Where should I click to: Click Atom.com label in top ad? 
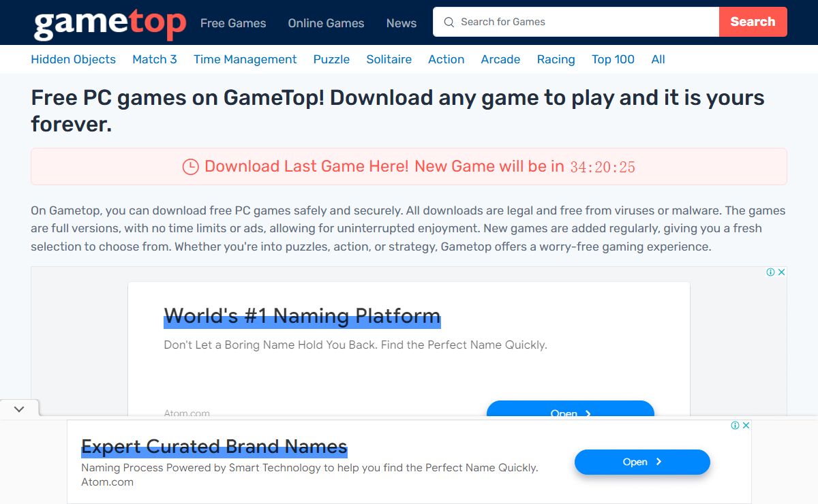pyautogui.click(x=187, y=413)
